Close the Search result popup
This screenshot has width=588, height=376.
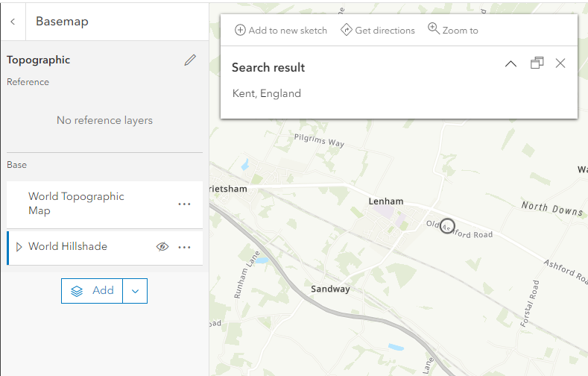560,63
